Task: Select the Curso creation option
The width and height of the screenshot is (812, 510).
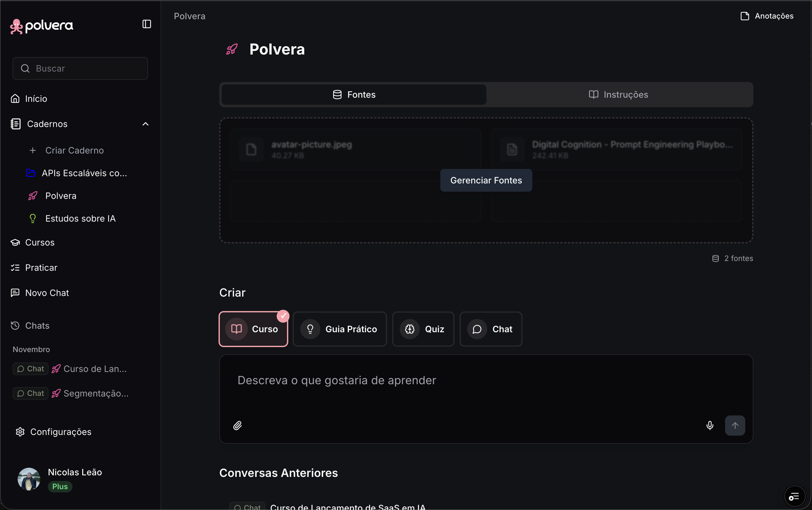Action: point(253,329)
